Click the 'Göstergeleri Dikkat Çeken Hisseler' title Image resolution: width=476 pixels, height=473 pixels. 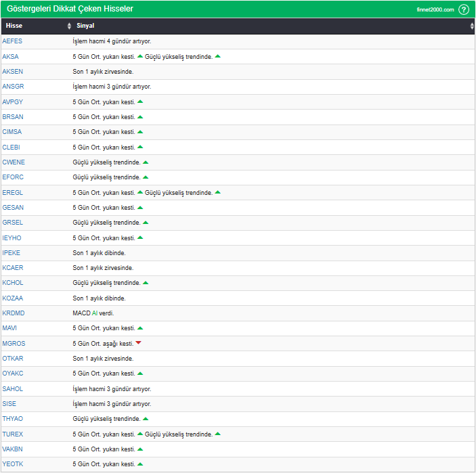point(69,9)
